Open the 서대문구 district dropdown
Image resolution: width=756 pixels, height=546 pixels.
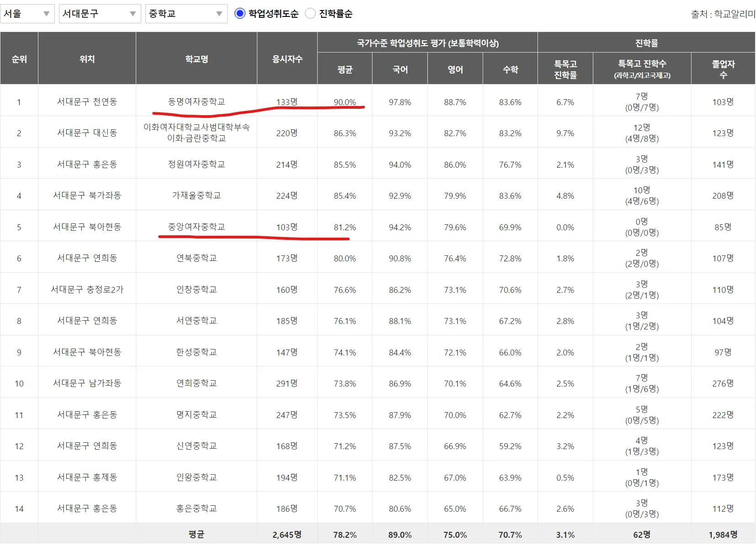(x=100, y=14)
